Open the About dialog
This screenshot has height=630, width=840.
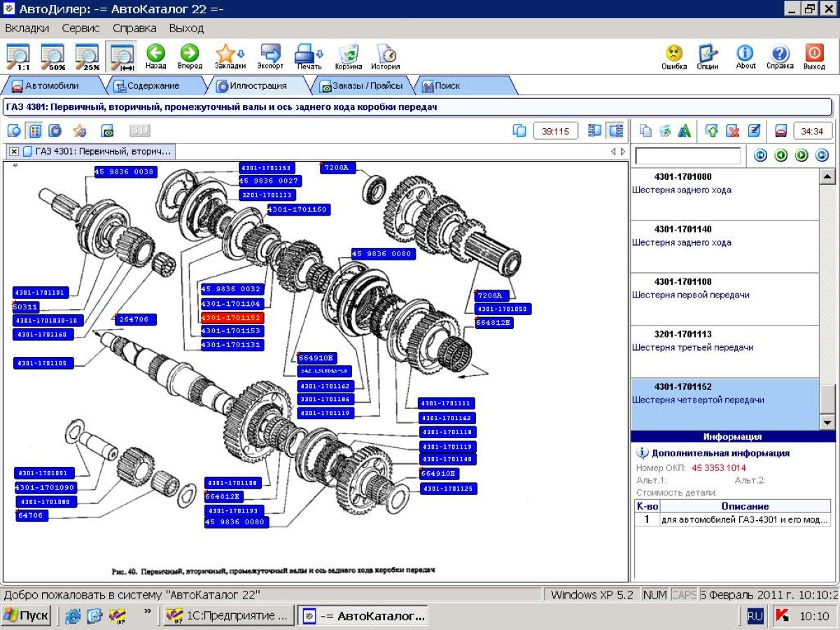(x=745, y=57)
